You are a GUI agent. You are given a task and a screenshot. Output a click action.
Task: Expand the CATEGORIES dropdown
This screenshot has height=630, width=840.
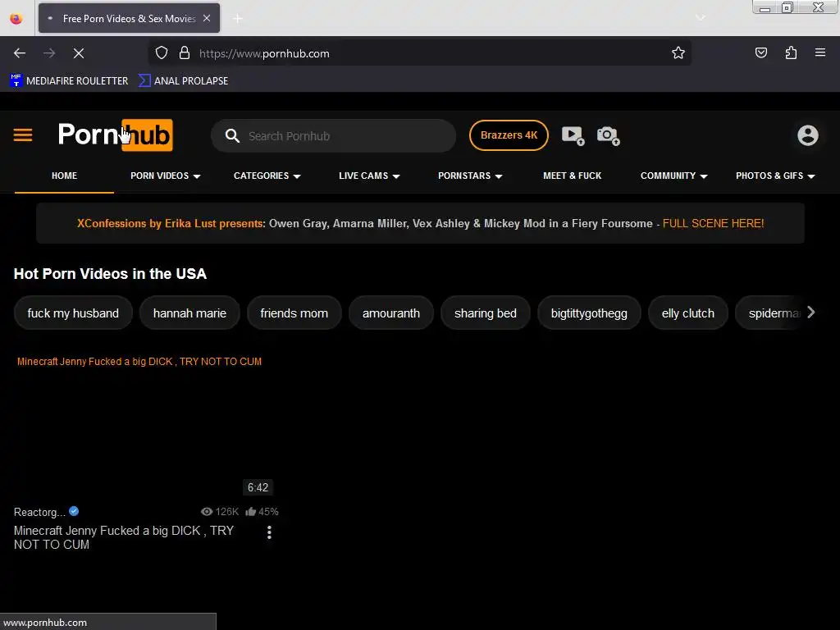[267, 176]
